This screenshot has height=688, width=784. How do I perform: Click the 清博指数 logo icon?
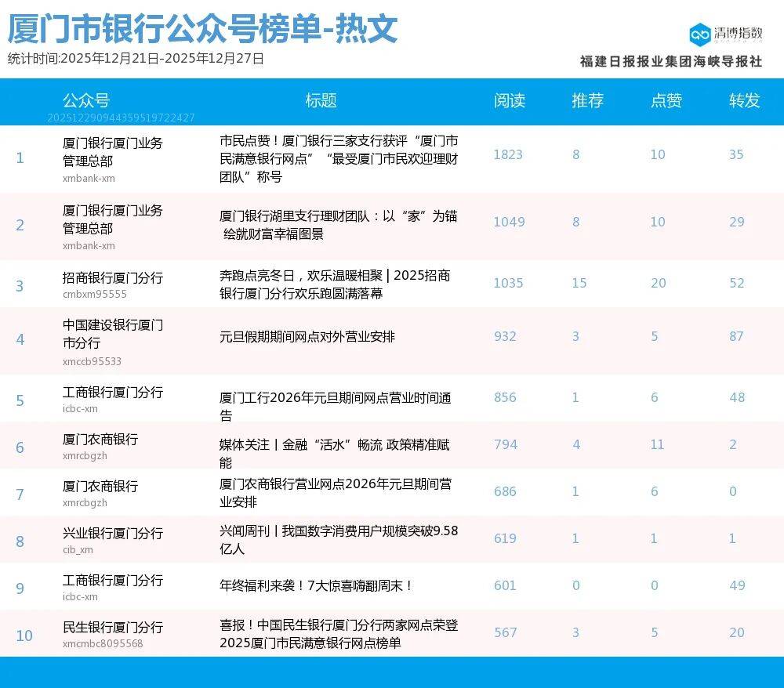tap(699, 34)
